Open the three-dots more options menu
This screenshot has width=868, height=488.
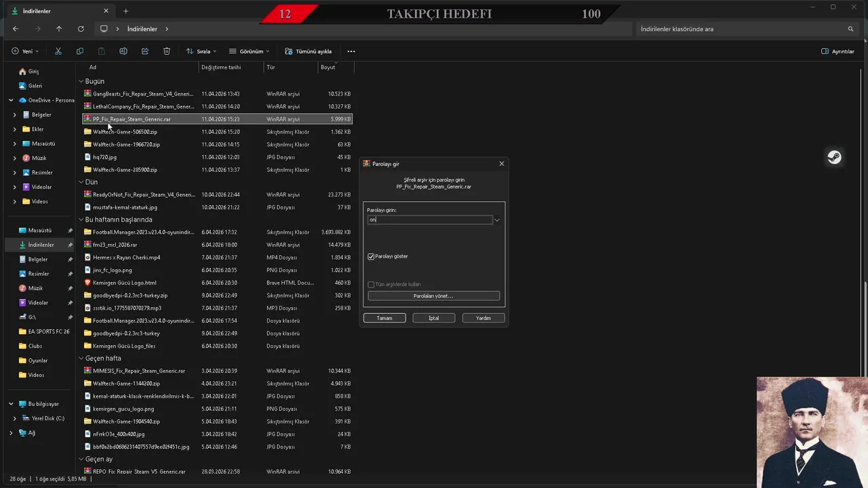click(351, 51)
